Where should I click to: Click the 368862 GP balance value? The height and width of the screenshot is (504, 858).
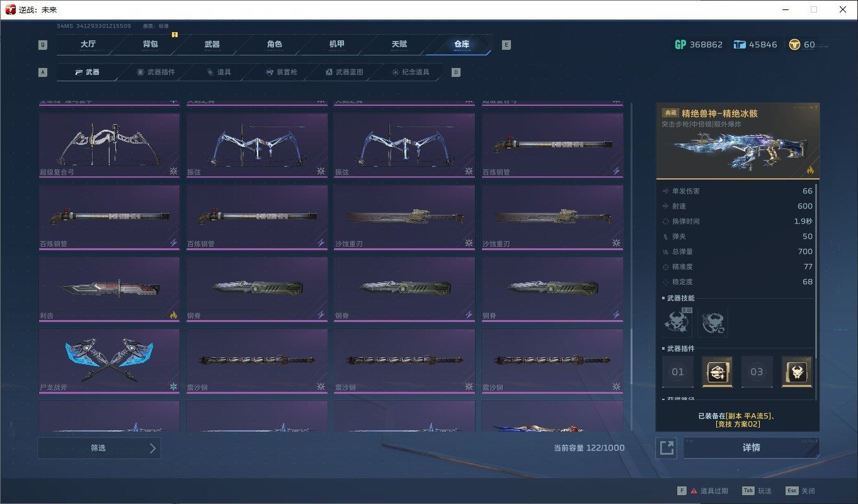(706, 45)
